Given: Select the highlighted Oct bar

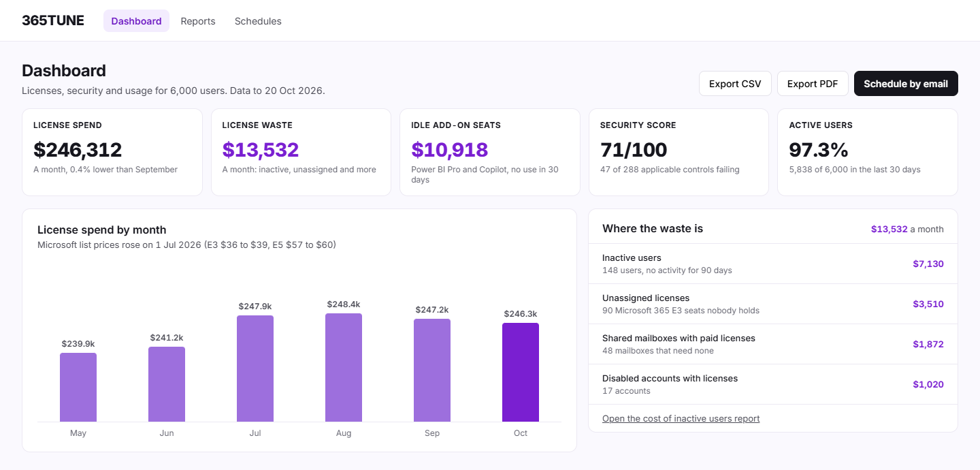Looking at the screenshot, I should [521, 372].
